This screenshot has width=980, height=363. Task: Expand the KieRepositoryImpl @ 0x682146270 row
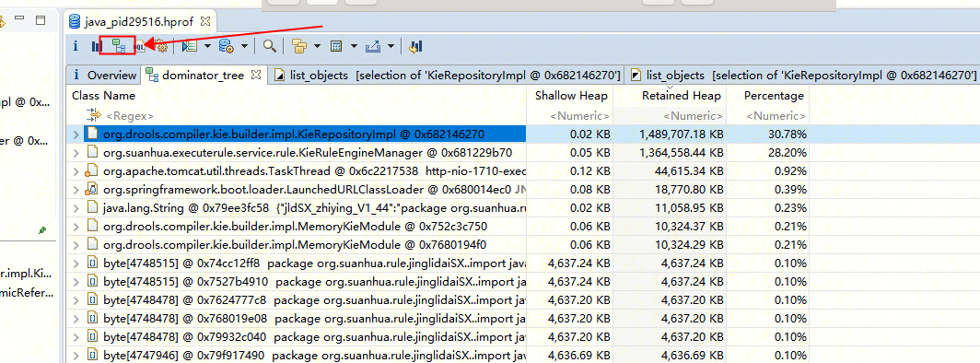click(76, 134)
